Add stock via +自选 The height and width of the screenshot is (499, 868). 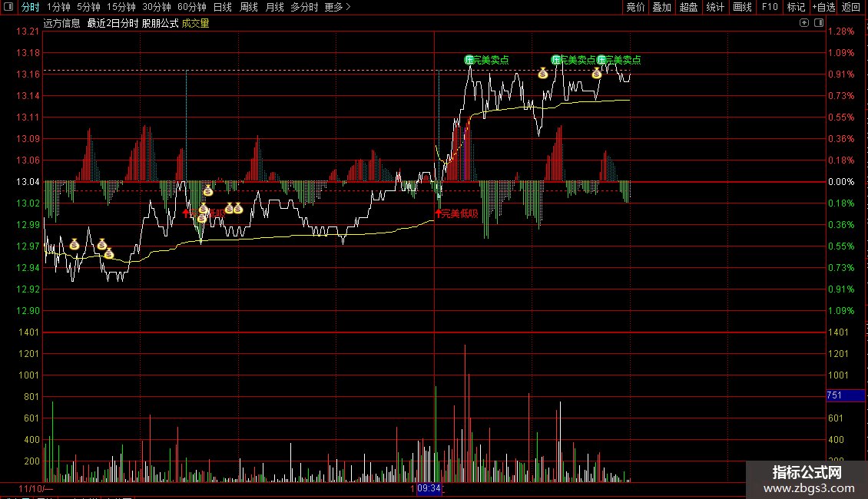click(823, 7)
